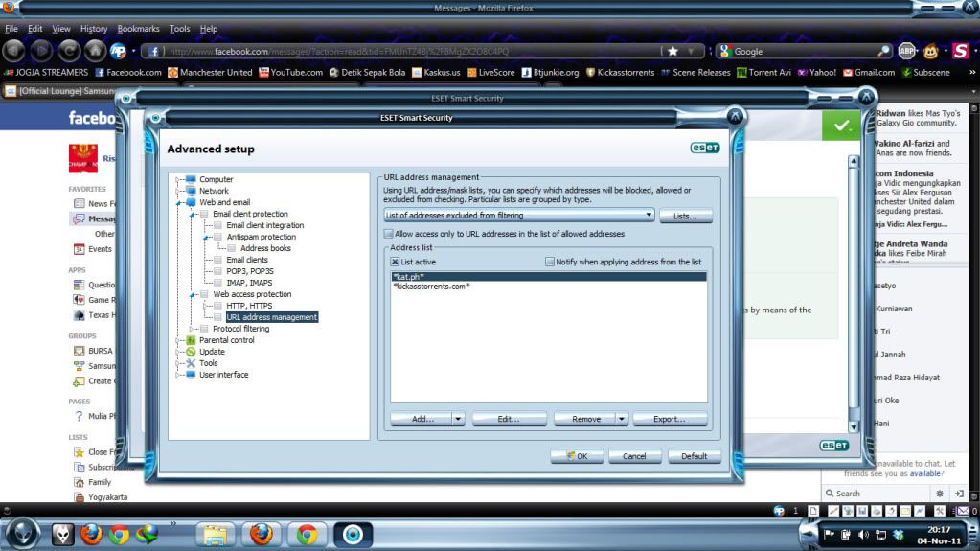Open list of addresses type dropdown
The width and height of the screenshot is (980, 551).
(x=649, y=216)
